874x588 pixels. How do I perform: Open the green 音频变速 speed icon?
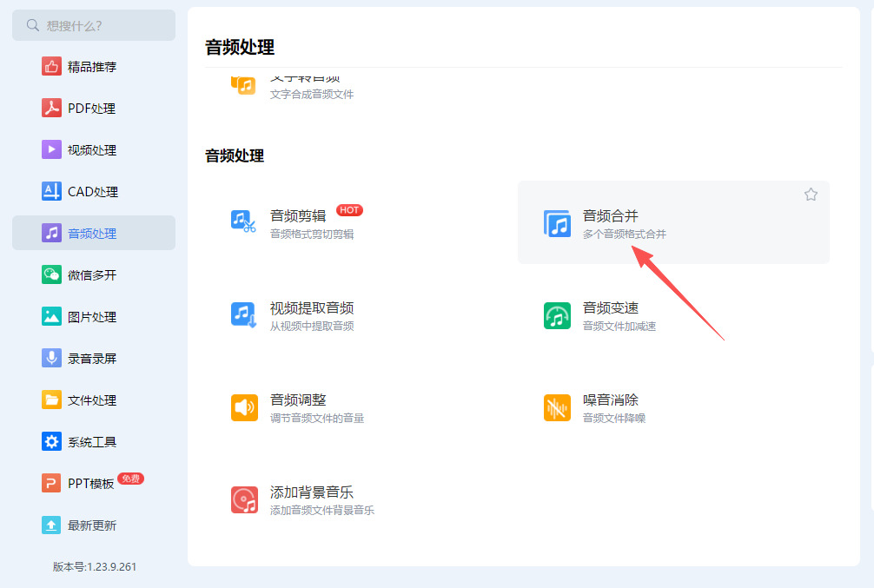(x=557, y=315)
